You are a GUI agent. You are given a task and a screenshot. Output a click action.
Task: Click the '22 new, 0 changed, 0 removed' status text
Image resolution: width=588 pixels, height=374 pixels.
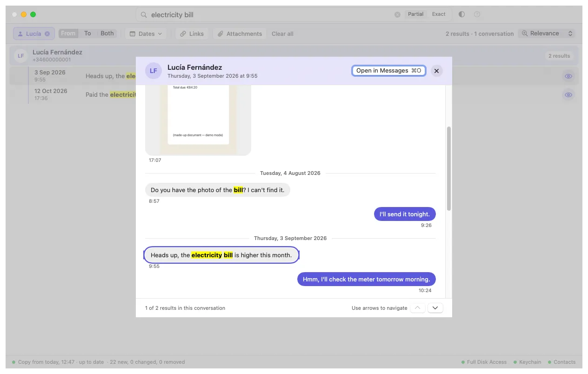point(147,362)
